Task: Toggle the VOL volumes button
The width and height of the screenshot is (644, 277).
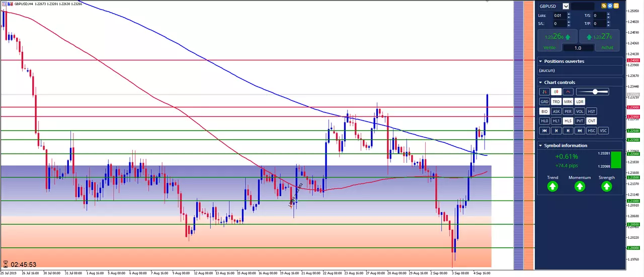Action: pos(580,112)
